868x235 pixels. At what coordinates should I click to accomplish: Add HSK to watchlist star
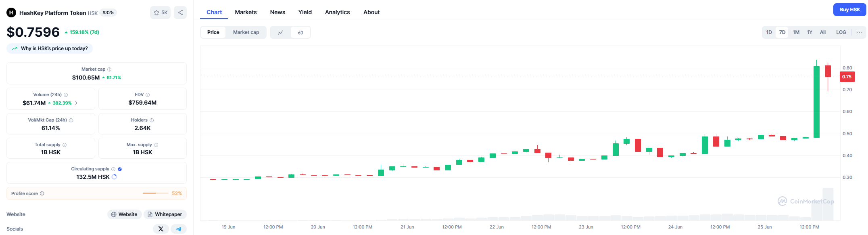coord(160,13)
